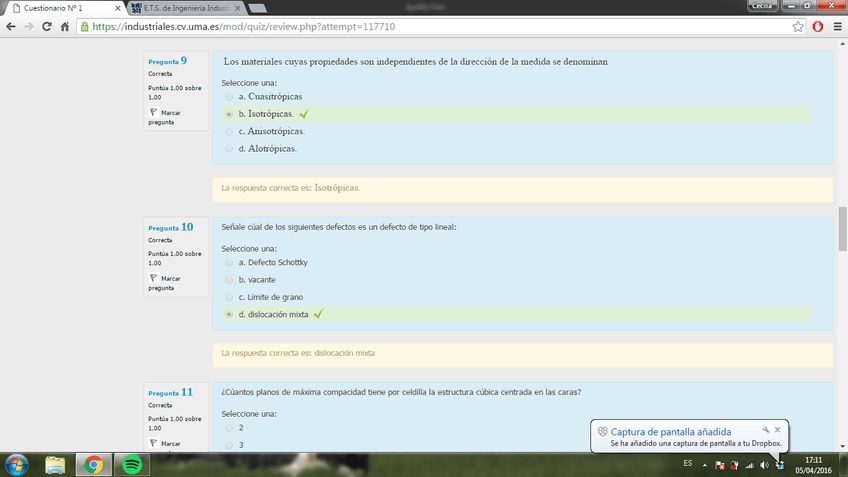The image size is (848, 477).
Task: Click the Dropbox tray icon
Action: click(x=779, y=465)
